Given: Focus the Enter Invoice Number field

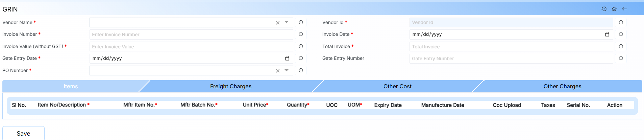Looking at the screenshot, I should tap(191, 34).
